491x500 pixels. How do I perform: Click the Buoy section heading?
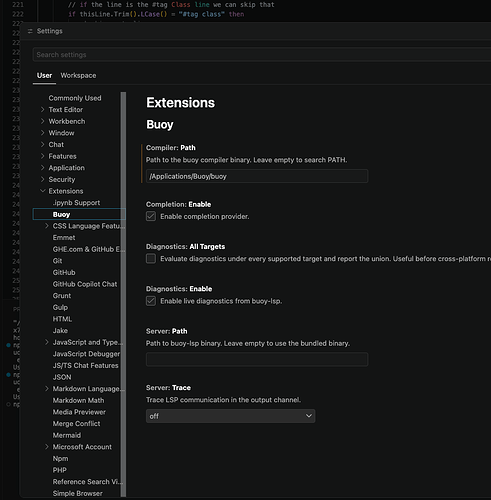[160, 125]
